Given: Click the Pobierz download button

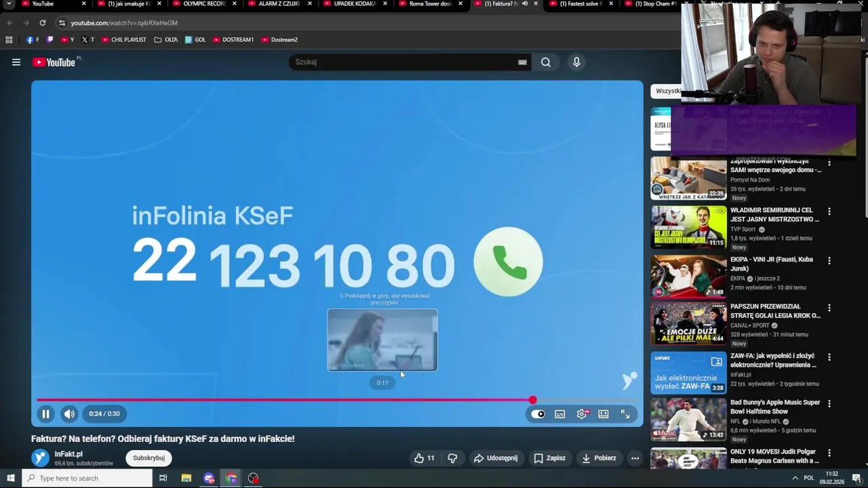Looking at the screenshot, I should coord(599,458).
